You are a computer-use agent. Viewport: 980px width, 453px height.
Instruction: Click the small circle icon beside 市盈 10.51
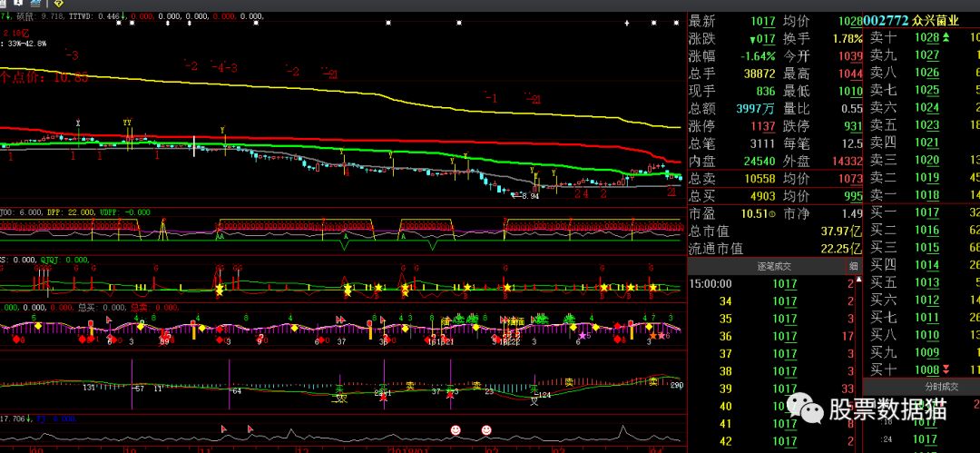pyautogui.click(x=772, y=214)
